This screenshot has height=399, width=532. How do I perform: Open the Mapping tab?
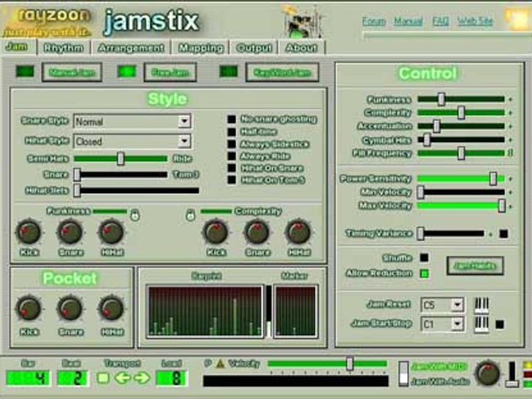coord(200,48)
